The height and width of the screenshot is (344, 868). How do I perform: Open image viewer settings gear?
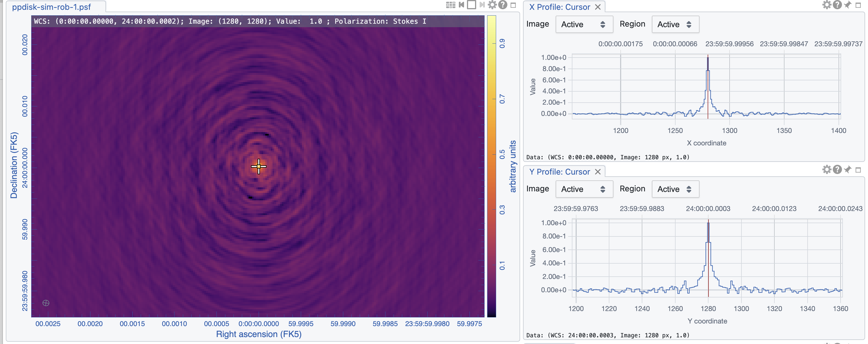[492, 5]
